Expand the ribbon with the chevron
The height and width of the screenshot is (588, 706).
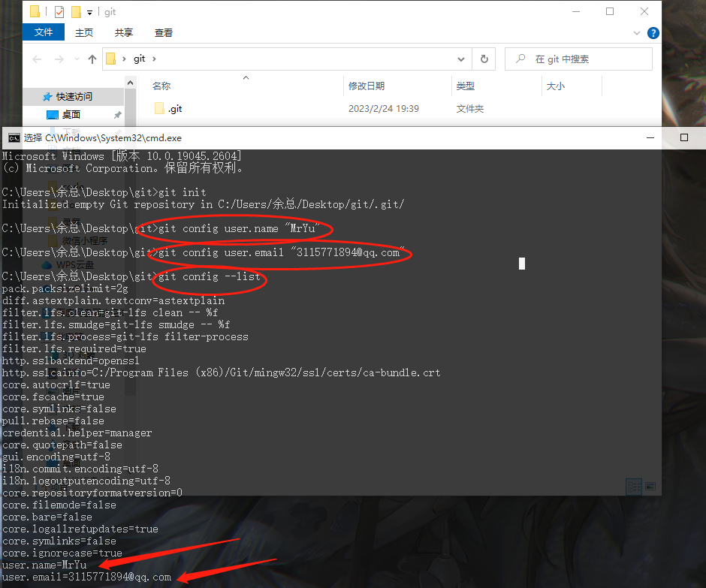pyautogui.click(x=637, y=33)
